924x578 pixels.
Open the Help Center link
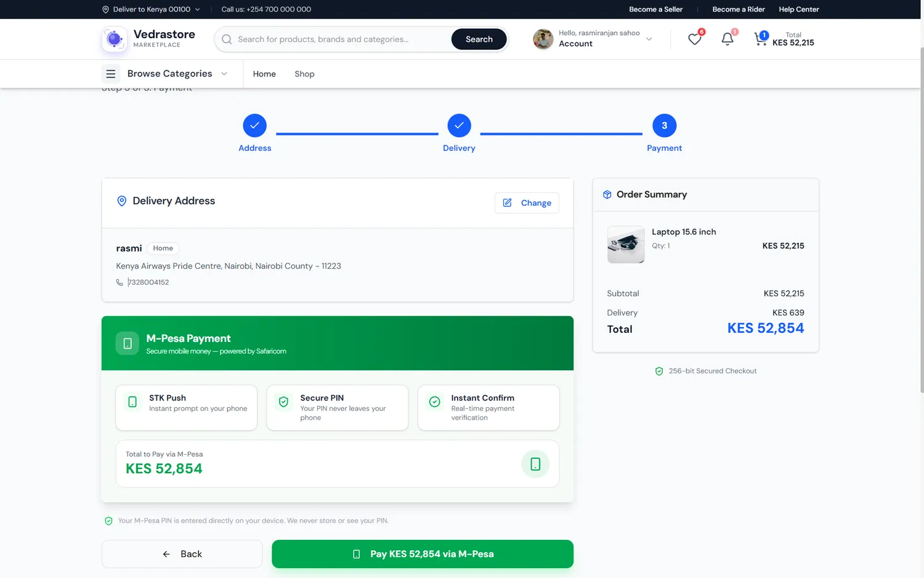[x=799, y=9]
